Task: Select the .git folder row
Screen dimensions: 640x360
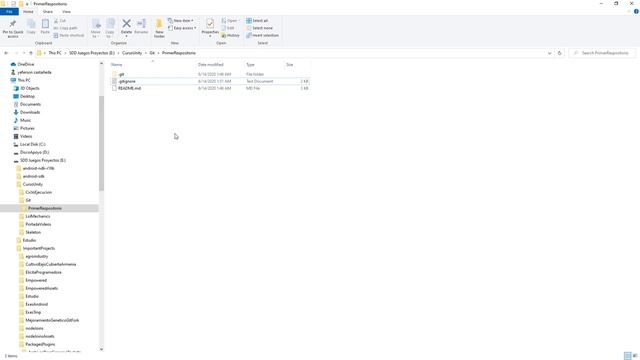Action: coord(210,74)
